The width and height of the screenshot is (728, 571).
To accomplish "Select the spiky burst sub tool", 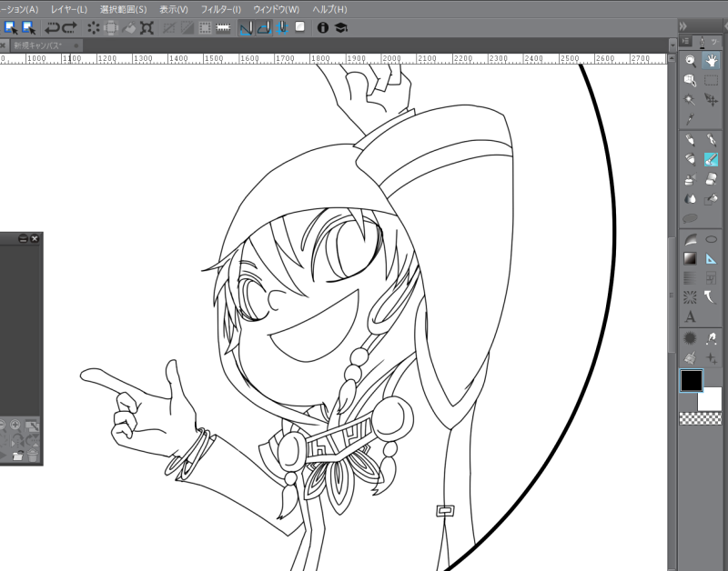I will click(691, 338).
